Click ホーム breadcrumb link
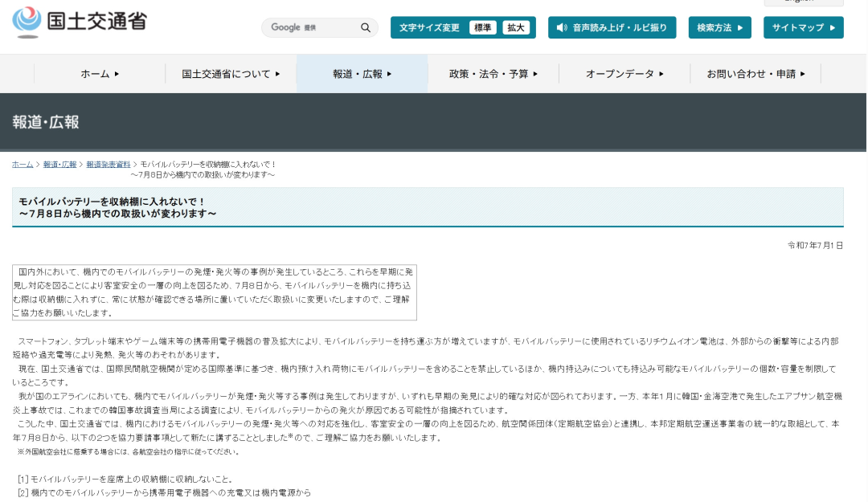This screenshot has height=502, width=868. coord(23,165)
